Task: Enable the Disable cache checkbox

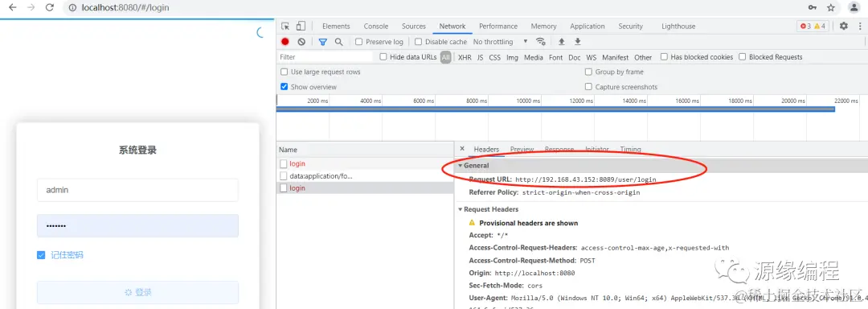Action: point(419,42)
